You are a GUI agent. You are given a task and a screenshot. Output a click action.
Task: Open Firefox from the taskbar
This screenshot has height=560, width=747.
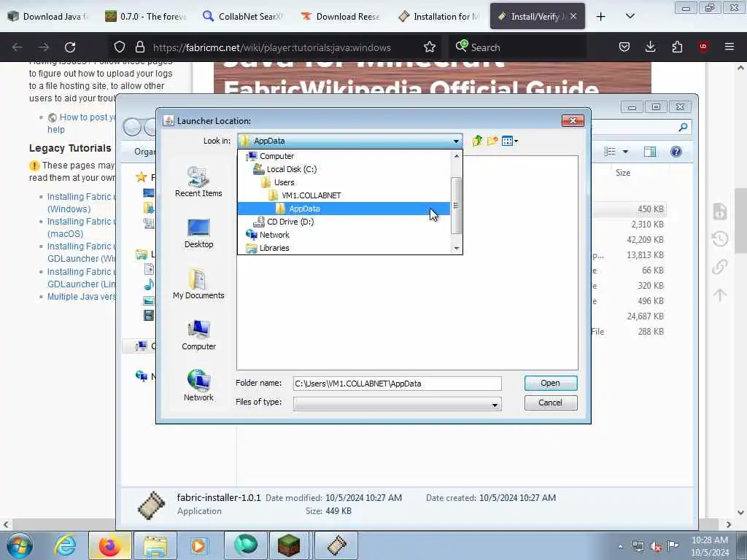(x=109, y=545)
